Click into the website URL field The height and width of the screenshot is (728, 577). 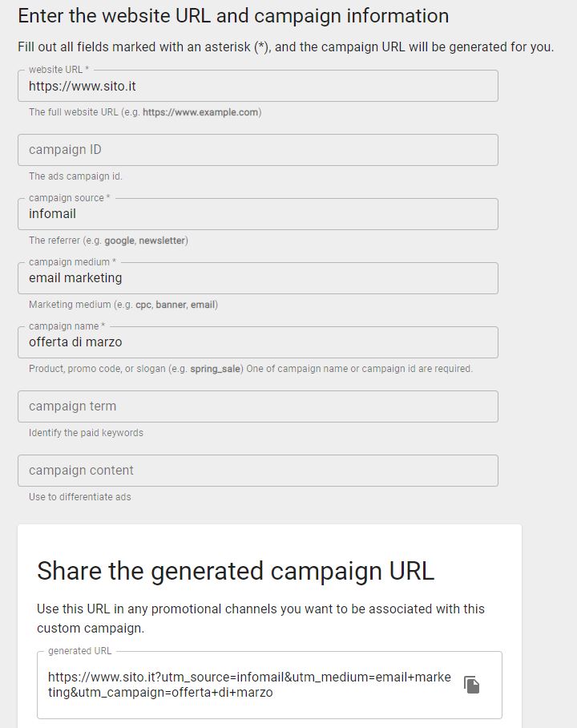pos(257,86)
